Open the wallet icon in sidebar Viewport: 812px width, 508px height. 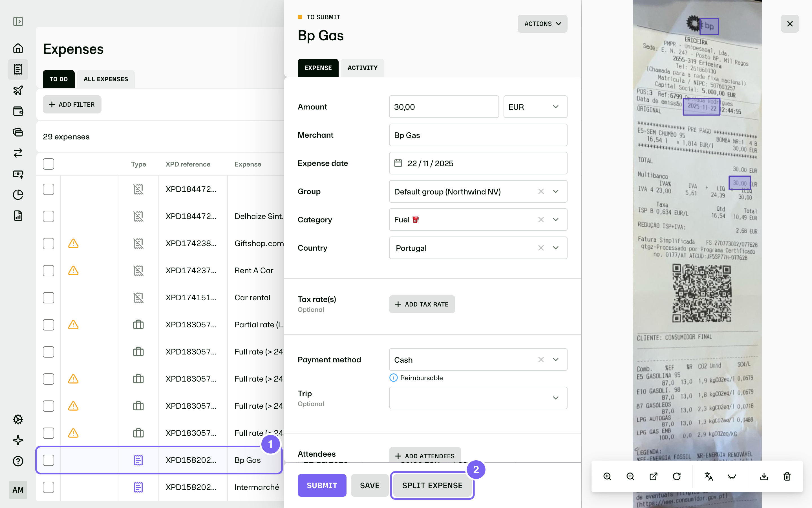[18, 111]
